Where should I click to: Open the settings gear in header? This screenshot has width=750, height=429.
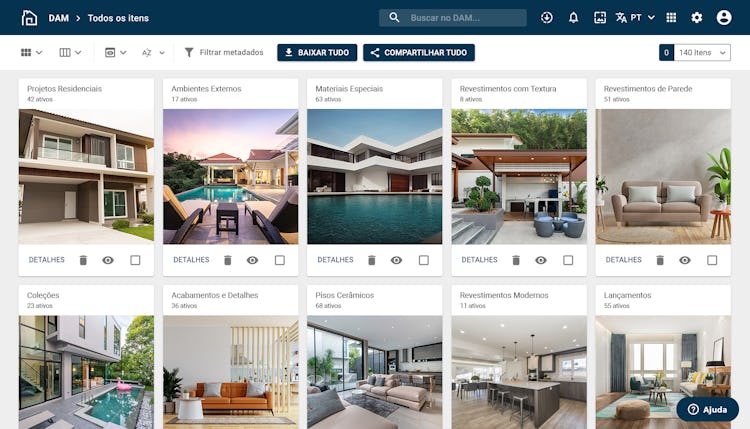696,18
